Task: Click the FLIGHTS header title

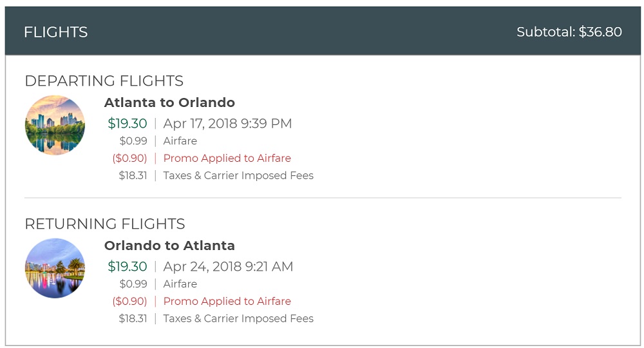Action: click(55, 32)
